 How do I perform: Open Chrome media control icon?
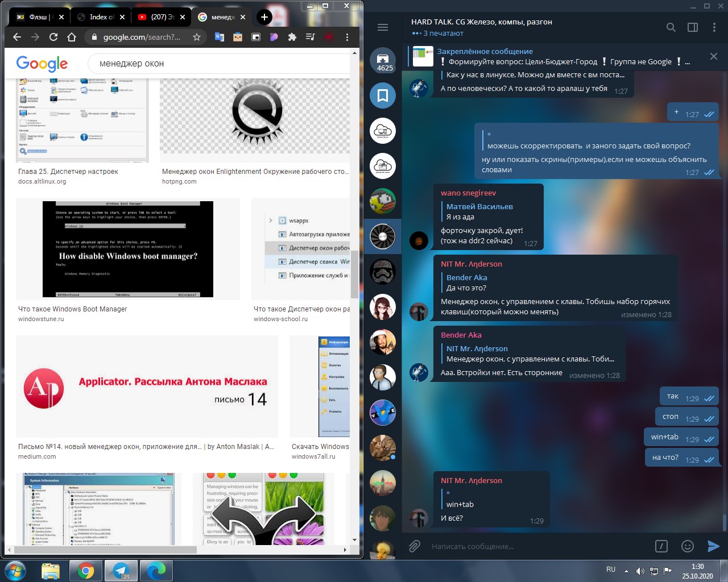pyautogui.click(x=311, y=37)
